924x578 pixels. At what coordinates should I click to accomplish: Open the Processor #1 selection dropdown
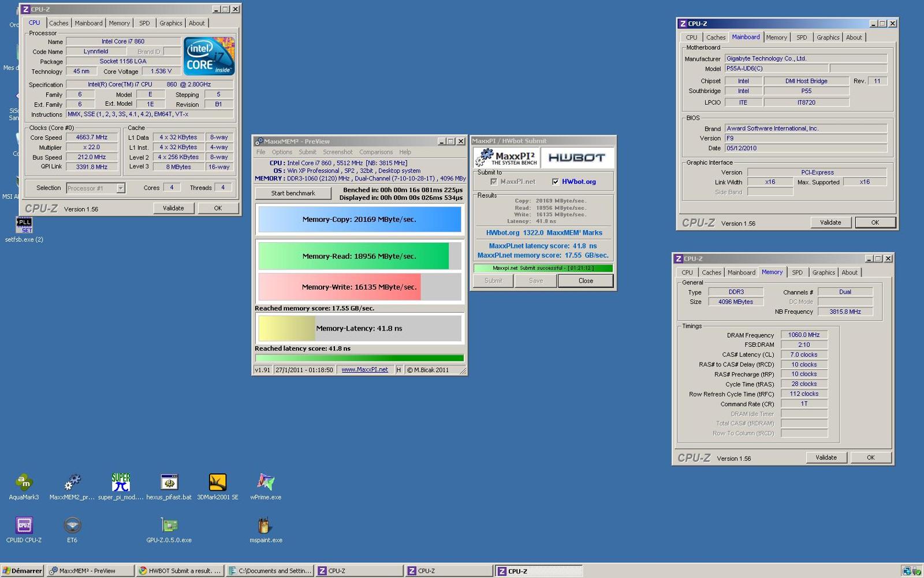(x=121, y=188)
